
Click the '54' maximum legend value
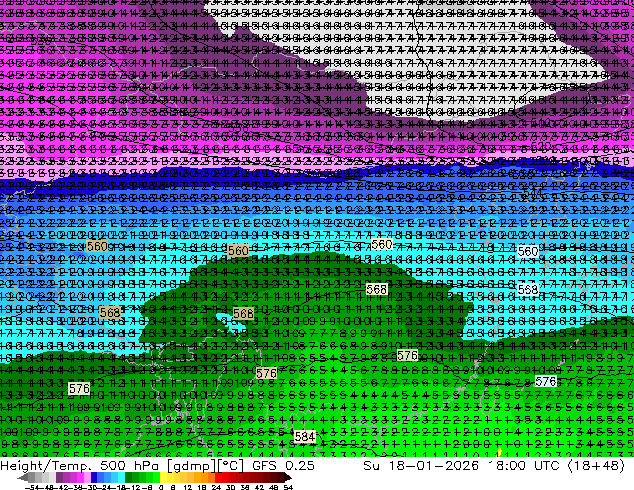(288, 487)
